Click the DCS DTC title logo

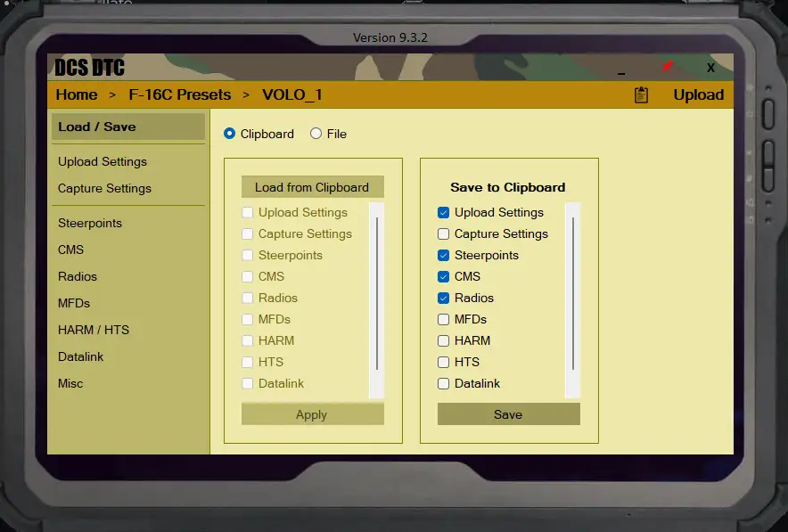point(89,68)
